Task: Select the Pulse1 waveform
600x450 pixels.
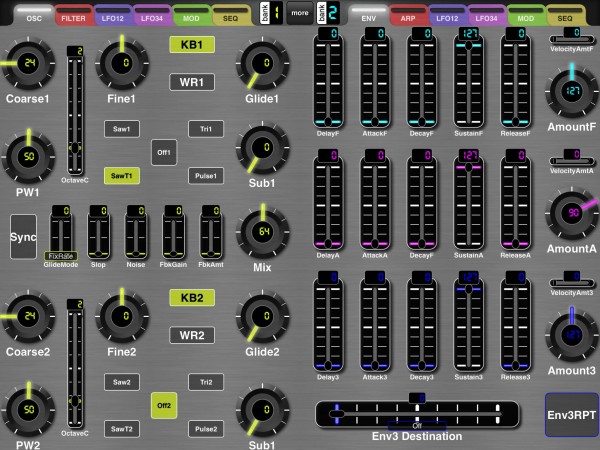Action: tap(206, 176)
